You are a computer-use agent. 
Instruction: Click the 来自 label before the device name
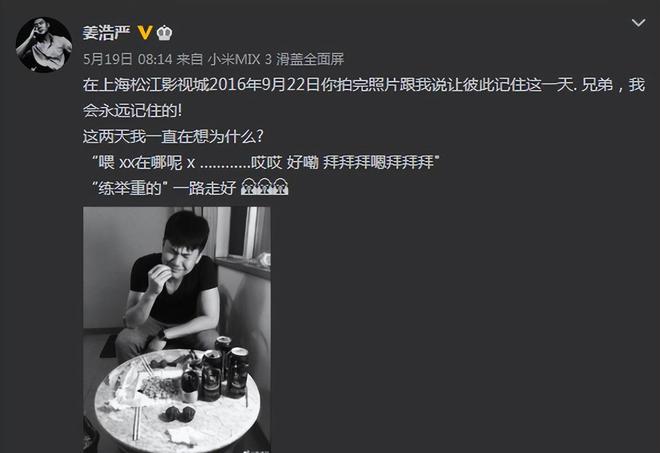click(190, 59)
